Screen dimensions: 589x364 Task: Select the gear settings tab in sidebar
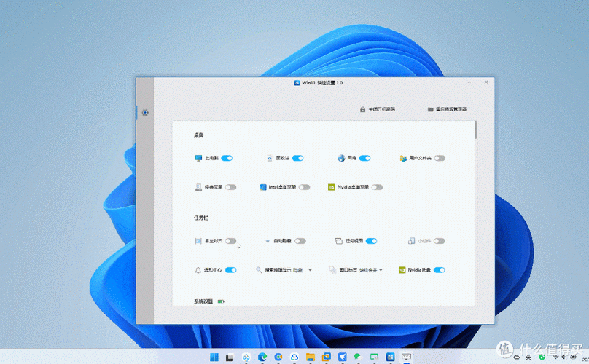[146, 113]
